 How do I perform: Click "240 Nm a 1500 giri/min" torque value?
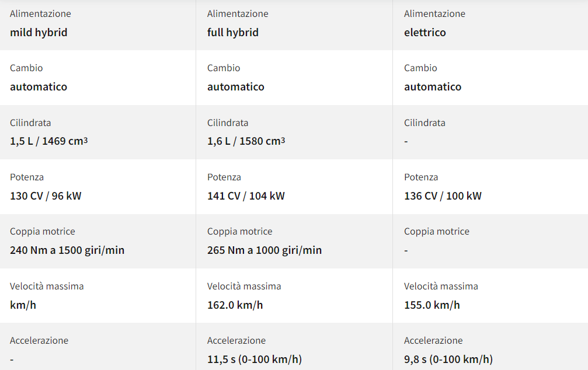tap(67, 250)
